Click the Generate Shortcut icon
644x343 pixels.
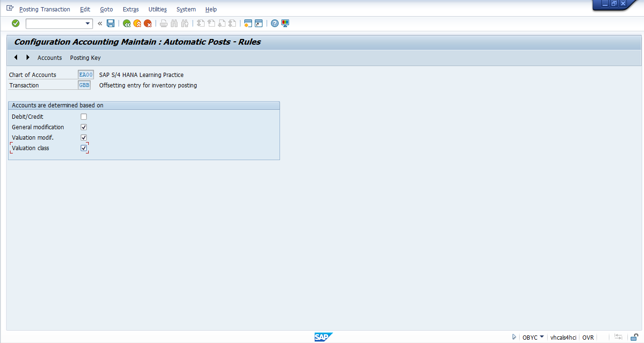tap(259, 23)
